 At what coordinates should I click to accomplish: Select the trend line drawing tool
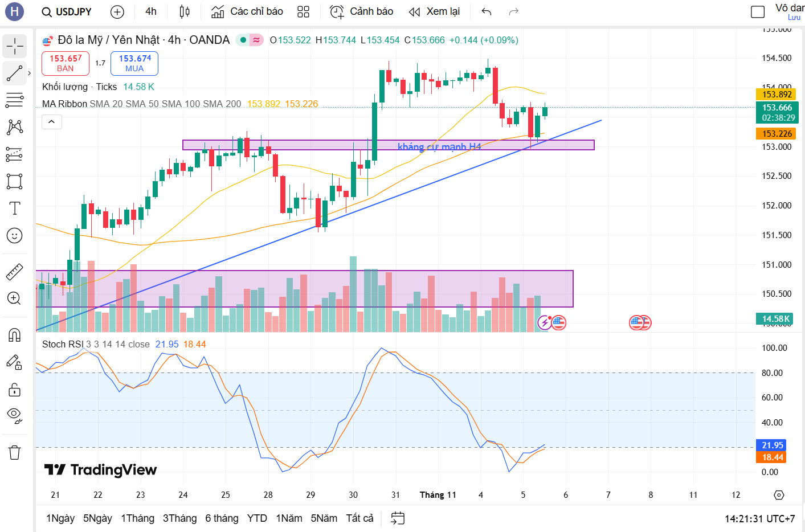(15, 73)
